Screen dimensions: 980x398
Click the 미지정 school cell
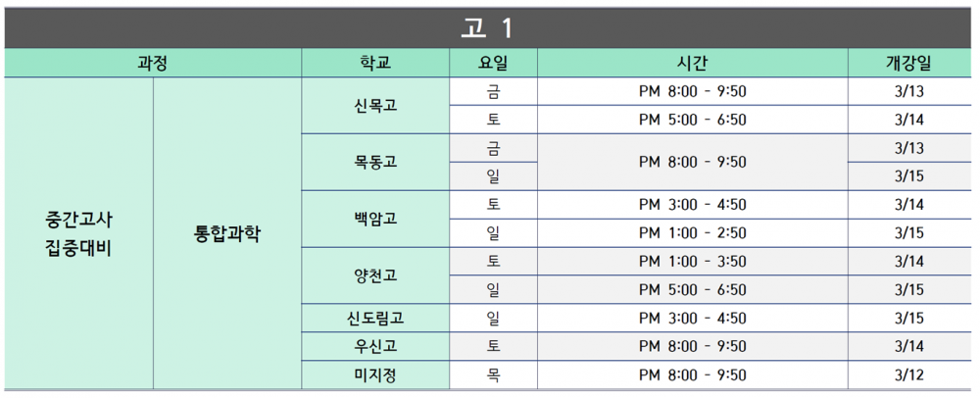pyautogui.click(x=375, y=374)
